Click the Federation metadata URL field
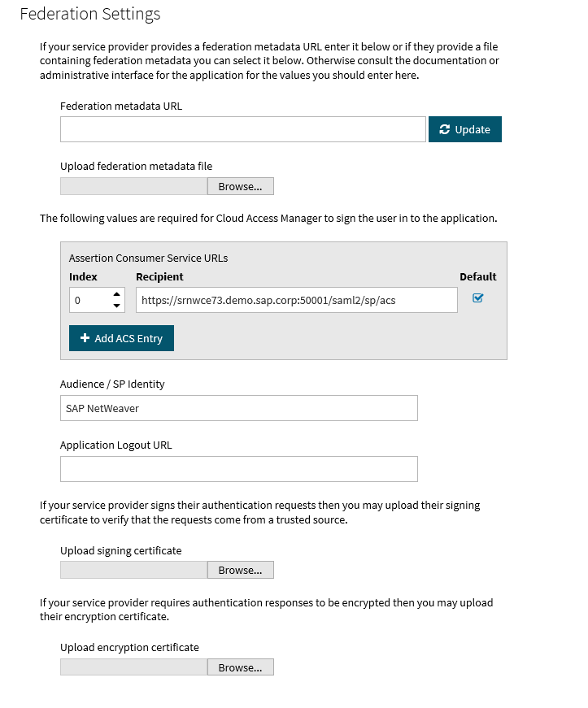Screen dimensions: 588x708 (x=242, y=129)
